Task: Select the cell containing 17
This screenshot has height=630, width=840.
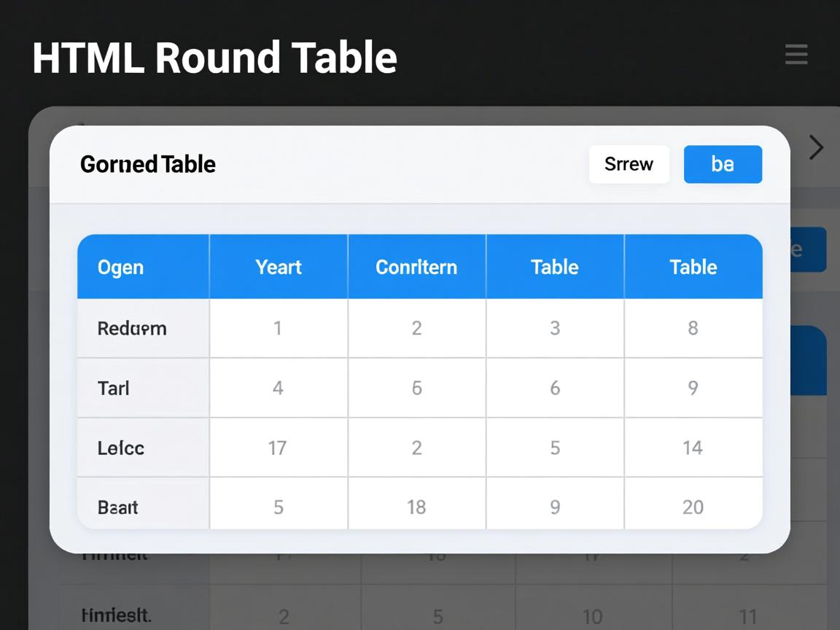Action: [277, 448]
